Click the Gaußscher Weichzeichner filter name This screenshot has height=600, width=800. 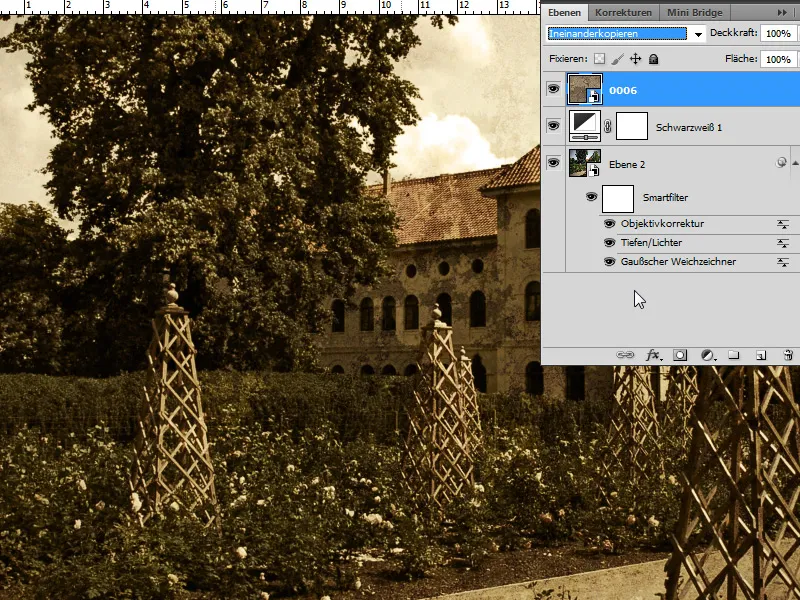coord(679,261)
